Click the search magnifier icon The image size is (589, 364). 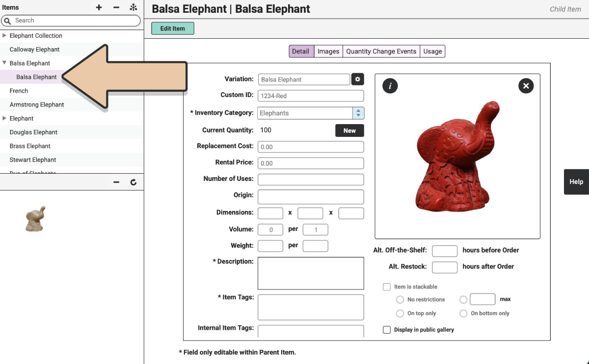coord(7,21)
